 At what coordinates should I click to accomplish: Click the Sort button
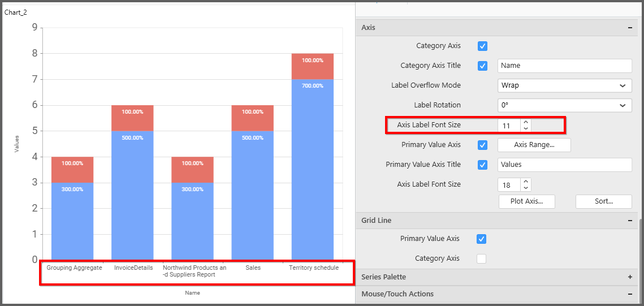(603, 201)
